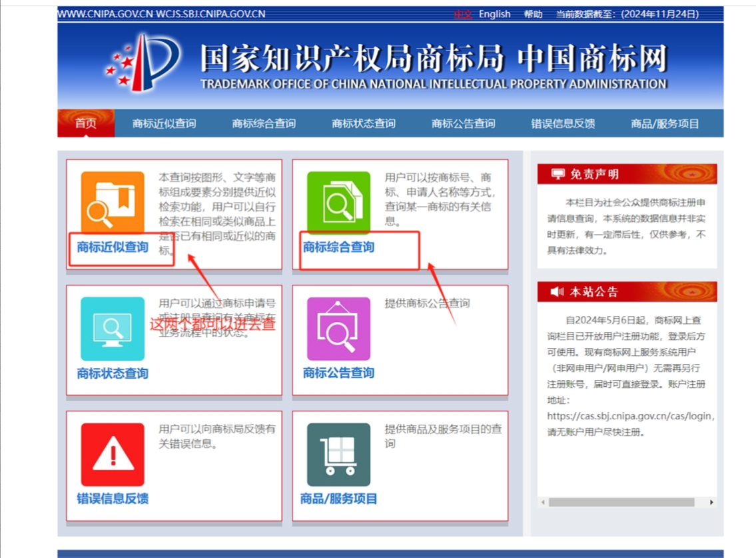Click the notice scrollbar right arrow
This screenshot has width=756, height=558.
coord(711,503)
